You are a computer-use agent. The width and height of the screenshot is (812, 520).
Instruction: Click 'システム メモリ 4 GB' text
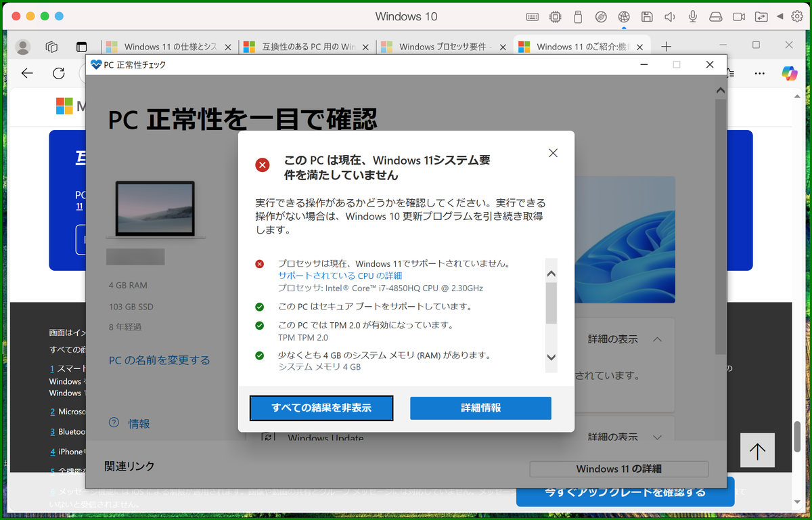click(x=319, y=367)
